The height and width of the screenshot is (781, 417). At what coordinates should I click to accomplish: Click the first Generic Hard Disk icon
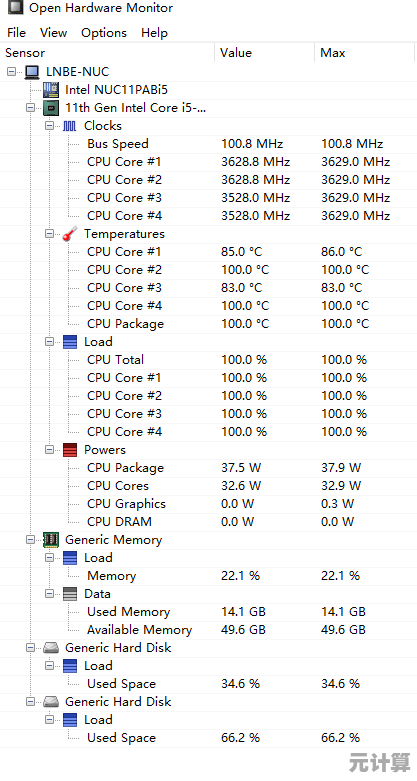click(x=51, y=648)
